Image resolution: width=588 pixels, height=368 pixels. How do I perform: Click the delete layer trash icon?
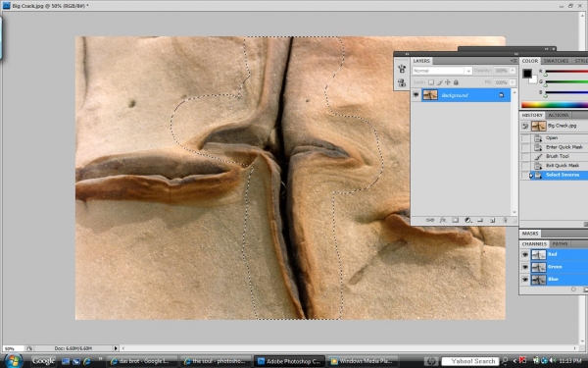[505, 220]
